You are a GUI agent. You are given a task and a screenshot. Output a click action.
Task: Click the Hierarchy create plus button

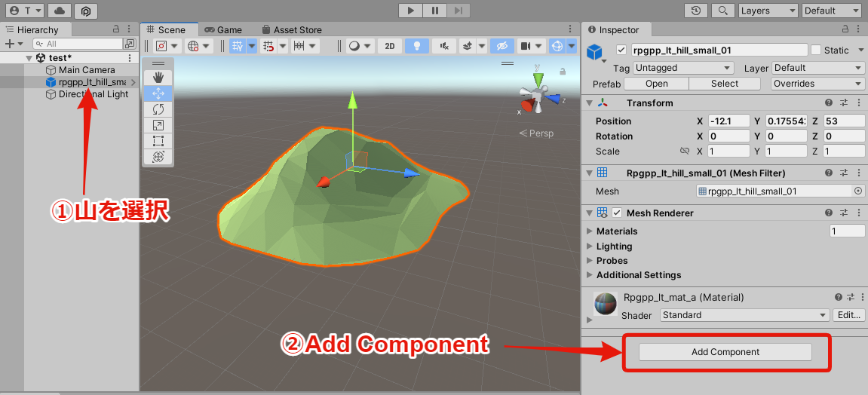tap(14, 44)
